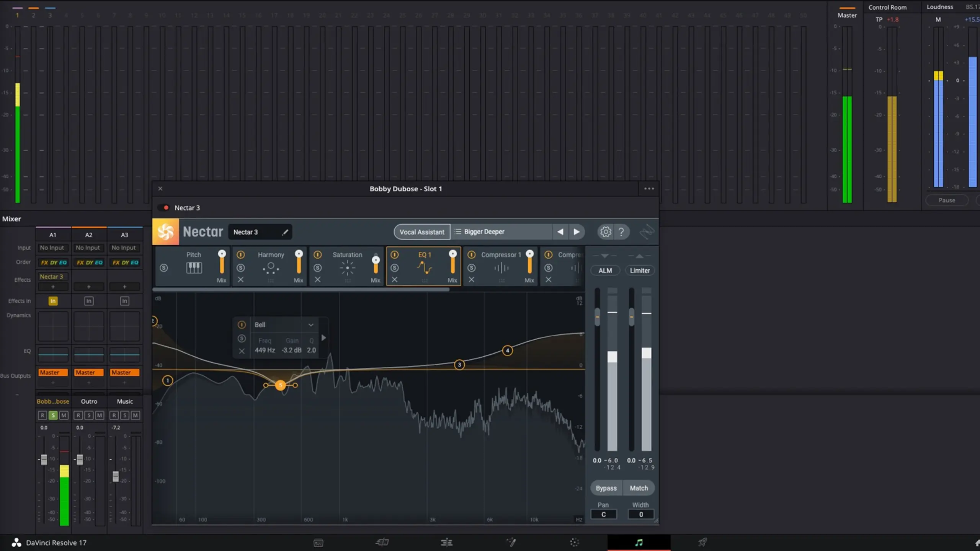Switch to the Cut page tab
This screenshot has height=551, width=980.
[x=382, y=542]
